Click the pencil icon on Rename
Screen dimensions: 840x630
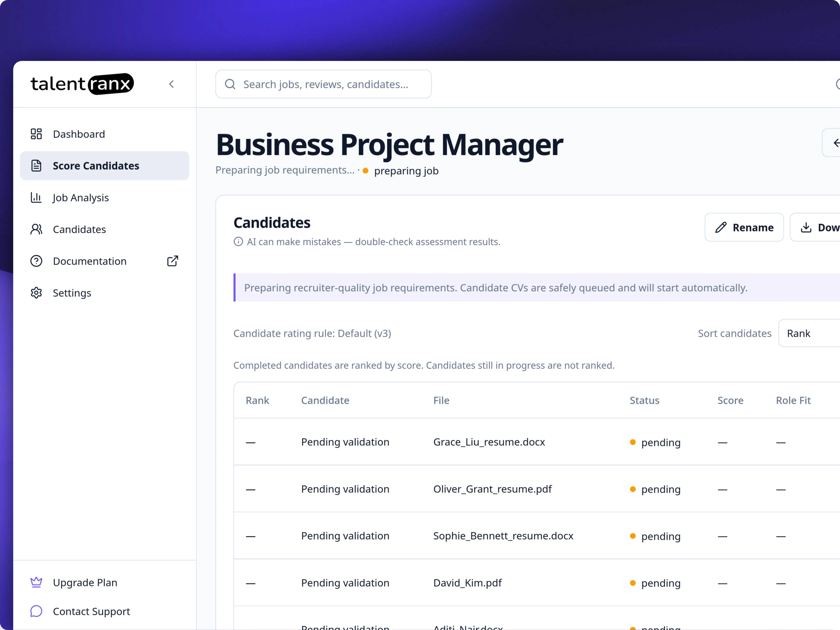[x=721, y=227]
